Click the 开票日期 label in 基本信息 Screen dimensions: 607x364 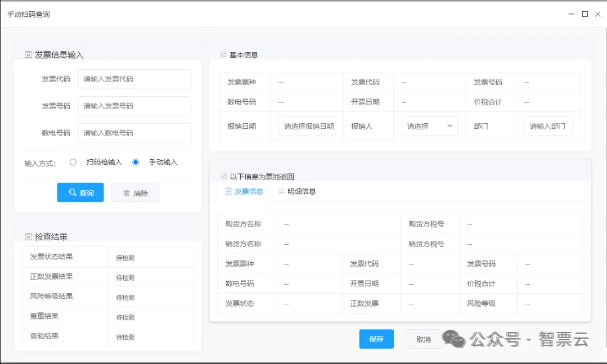coord(365,102)
